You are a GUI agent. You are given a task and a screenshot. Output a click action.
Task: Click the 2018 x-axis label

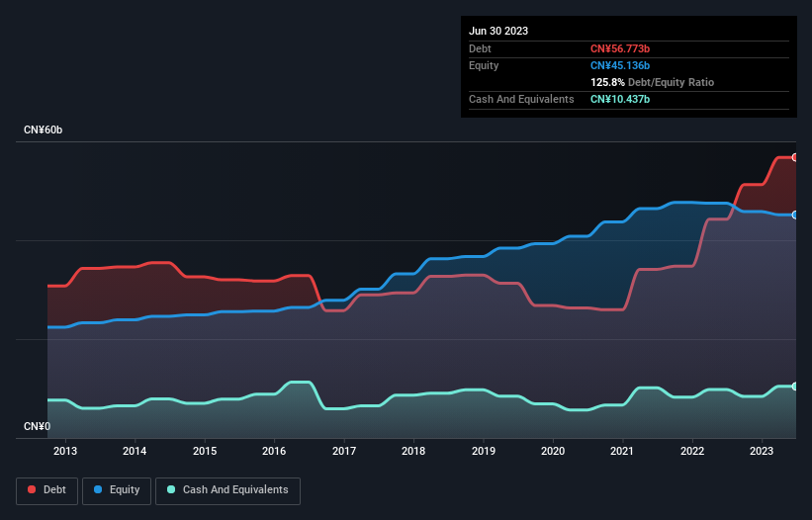tap(413, 451)
